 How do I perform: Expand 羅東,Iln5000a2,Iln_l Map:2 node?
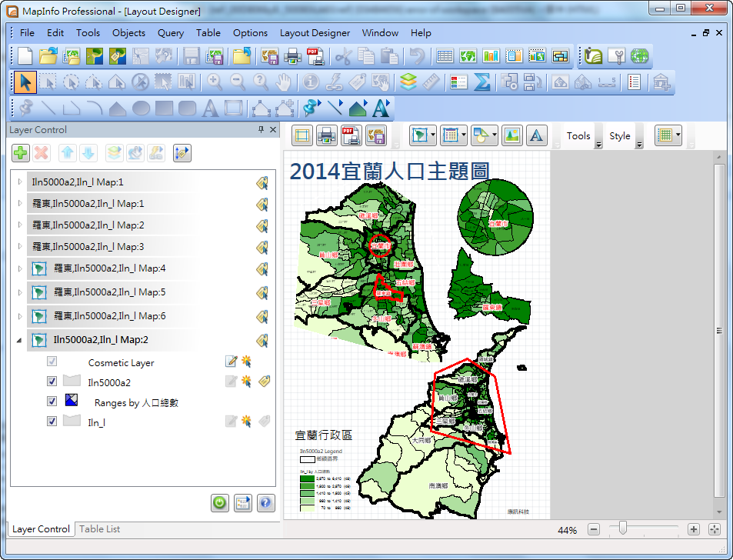(x=20, y=225)
